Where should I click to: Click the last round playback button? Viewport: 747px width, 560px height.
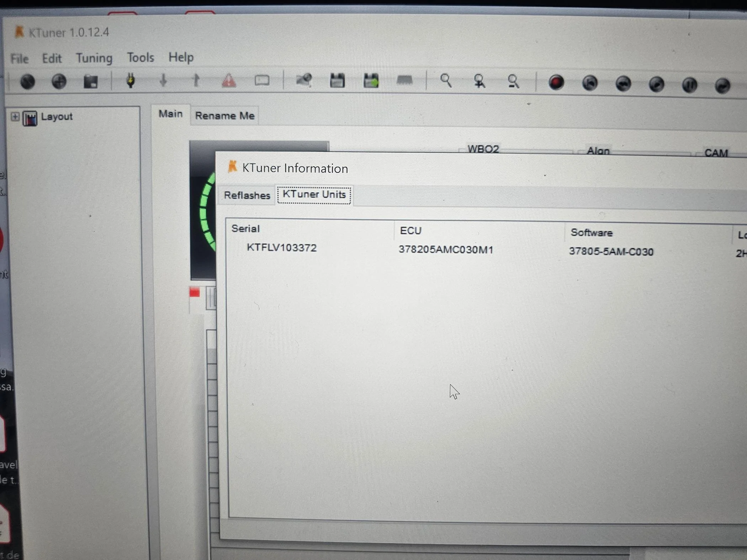point(722,86)
